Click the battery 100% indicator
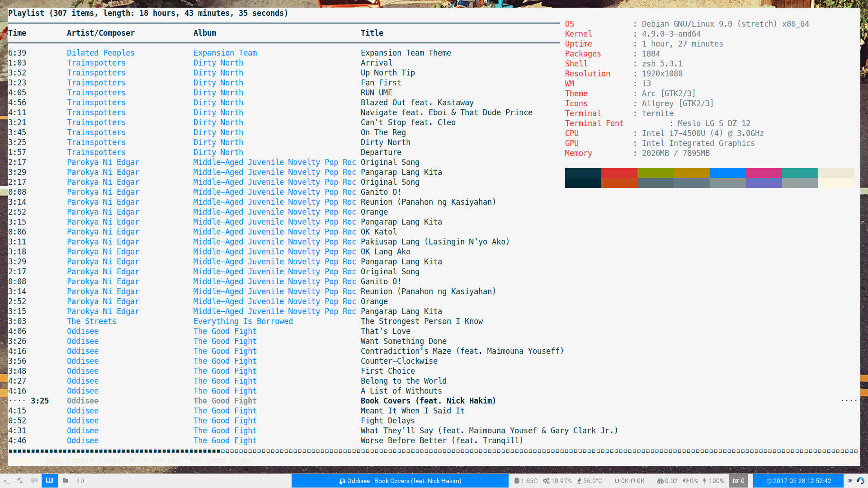 (713, 481)
